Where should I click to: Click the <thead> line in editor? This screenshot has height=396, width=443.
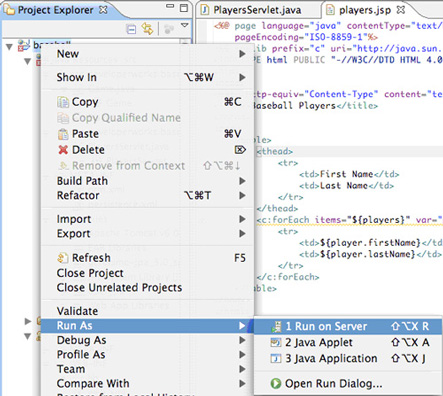tap(275, 151)
